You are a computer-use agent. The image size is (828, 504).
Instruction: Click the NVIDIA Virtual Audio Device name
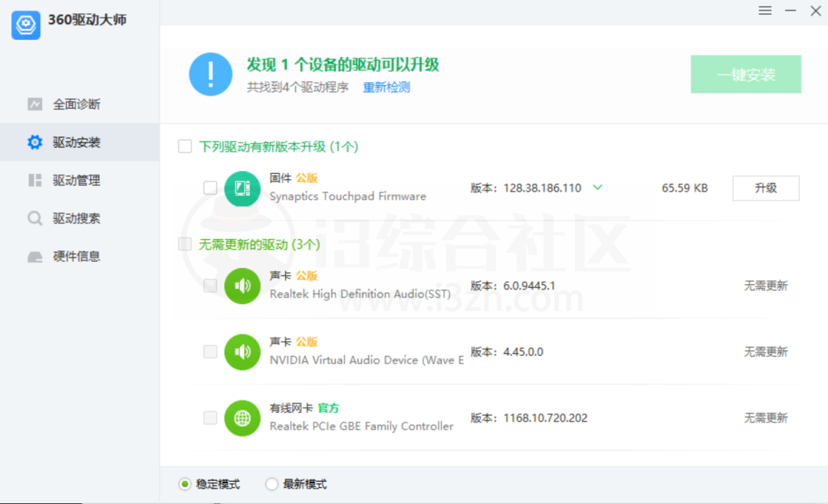(366, 360)
